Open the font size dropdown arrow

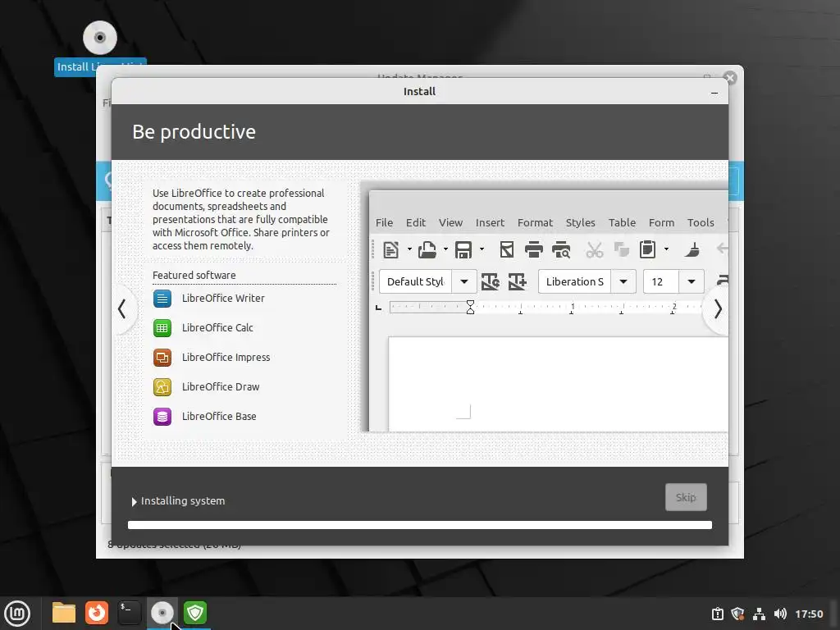click(692, 282)
